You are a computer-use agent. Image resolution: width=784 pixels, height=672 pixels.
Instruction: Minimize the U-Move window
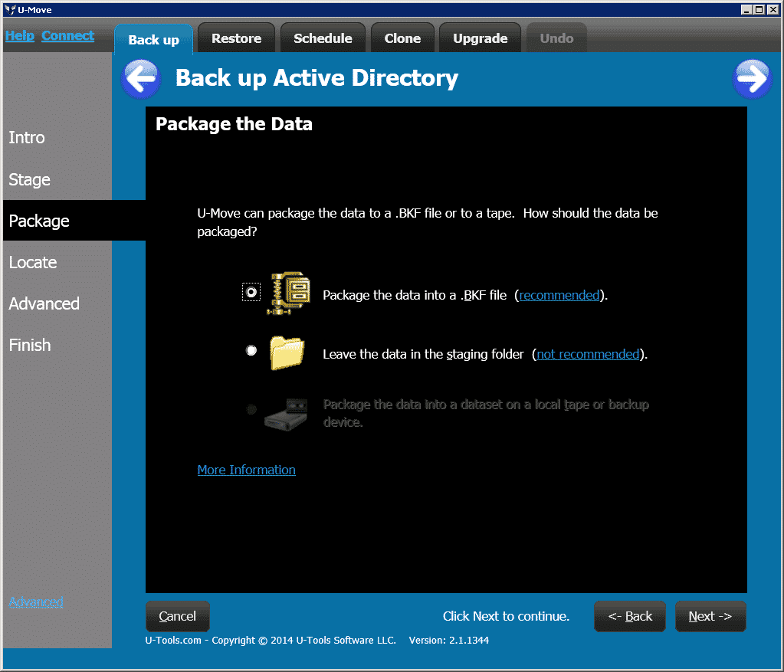(746, 9)
